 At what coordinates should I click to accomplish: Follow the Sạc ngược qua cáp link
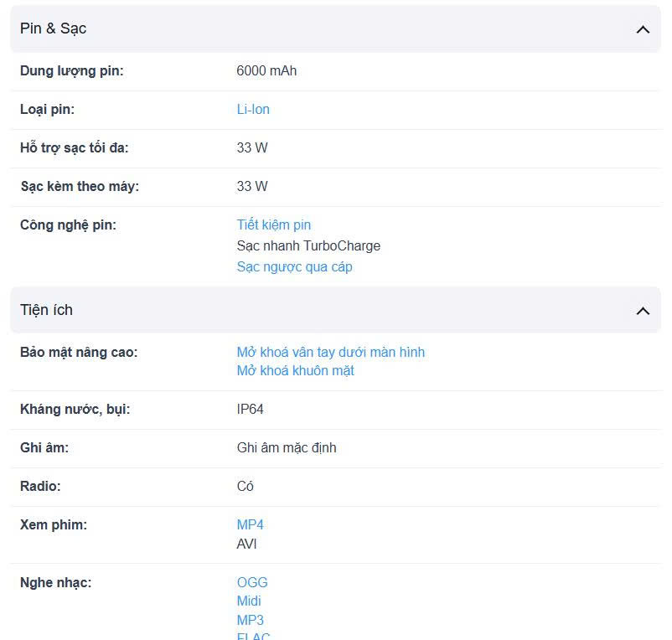point(294,266)
